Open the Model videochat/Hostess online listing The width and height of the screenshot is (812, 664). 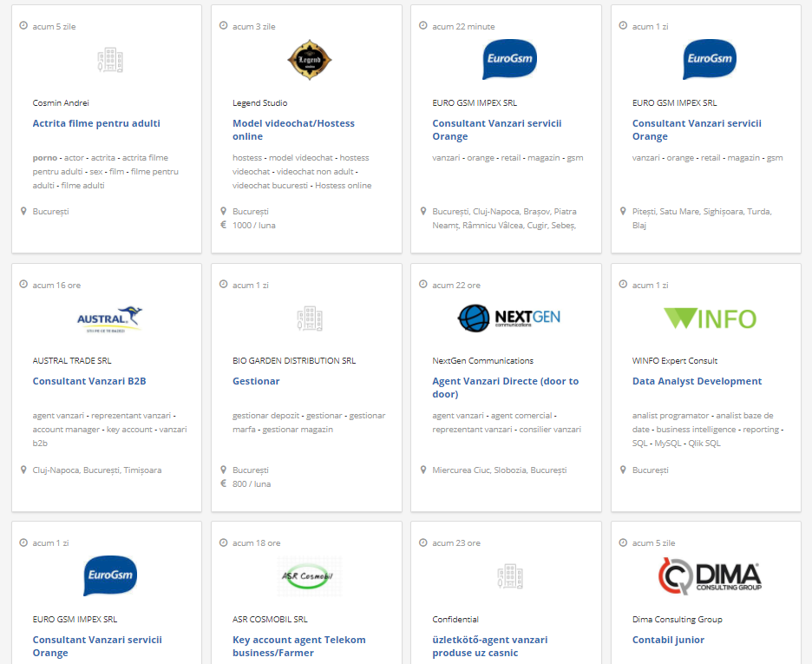click(x=293, y=129)
